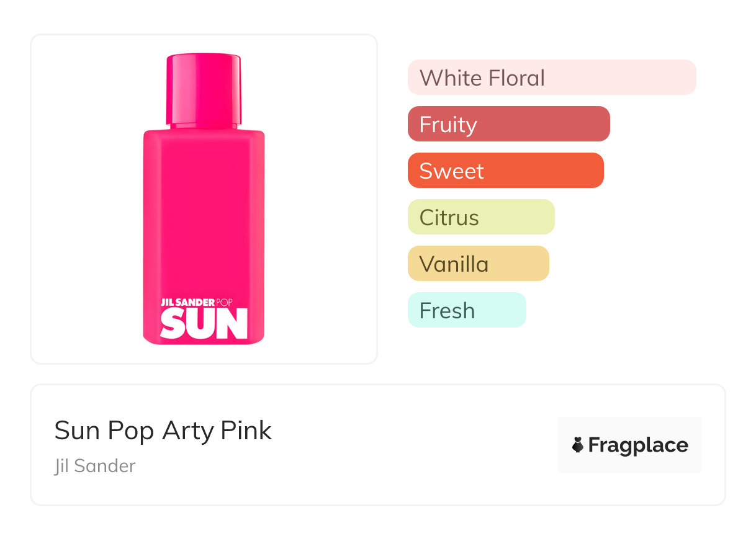Click the Vanilla text label
This screenshot has height=536, width=756.
click(454, 264)
